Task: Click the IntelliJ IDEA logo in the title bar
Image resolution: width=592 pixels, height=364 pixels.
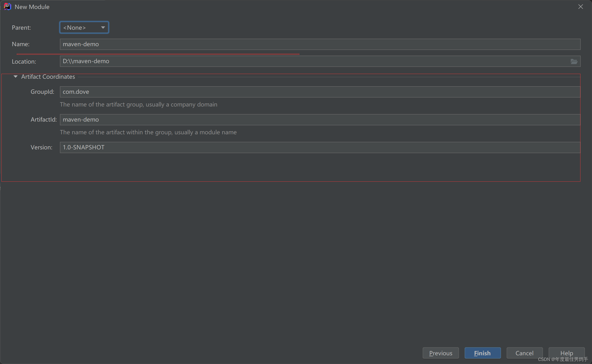Action: point(8,7)
